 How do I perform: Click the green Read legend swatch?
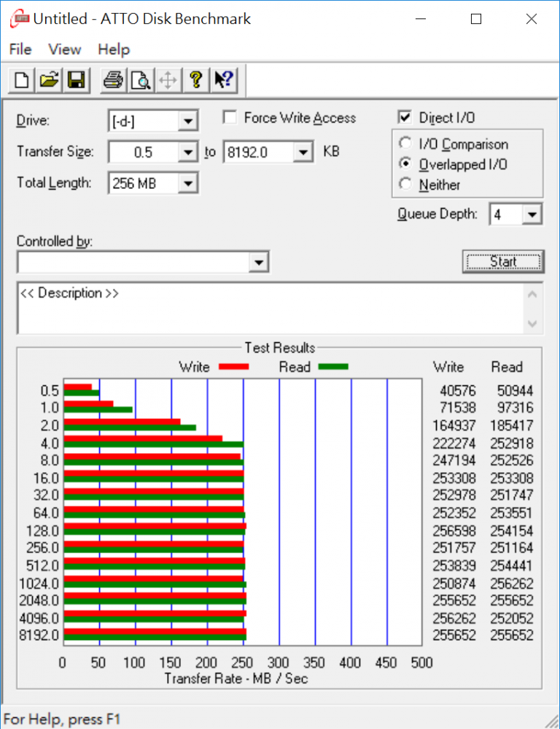tap(333, 367)
